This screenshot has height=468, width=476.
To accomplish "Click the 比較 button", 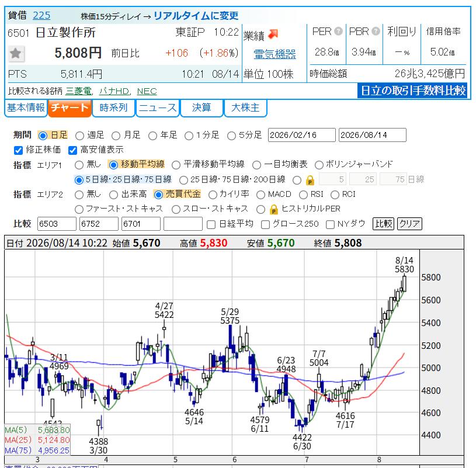I will coord(383,224).
